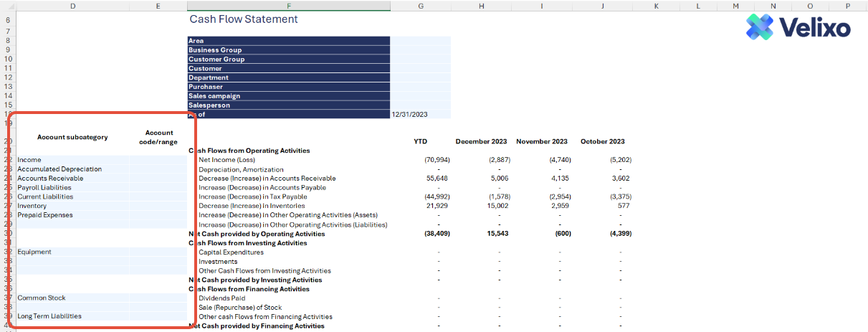
Task: Click the Investments row label
Action: [x=218, y=261]
